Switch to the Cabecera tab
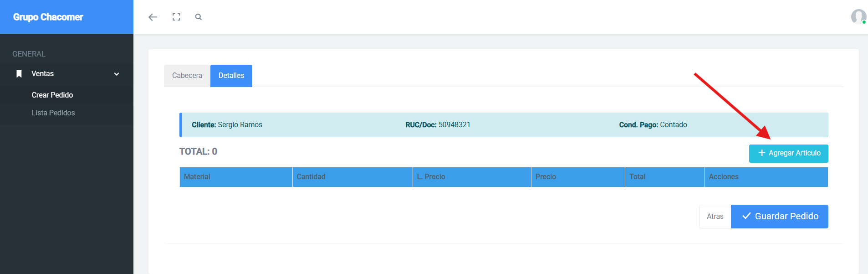The image size is (868, 274). coord(187,76)
